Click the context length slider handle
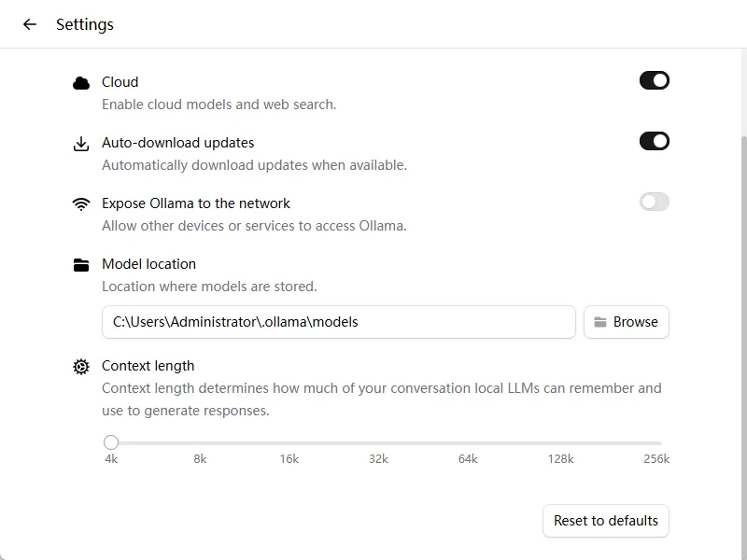747x560 pixels. [x=111, y=442]
